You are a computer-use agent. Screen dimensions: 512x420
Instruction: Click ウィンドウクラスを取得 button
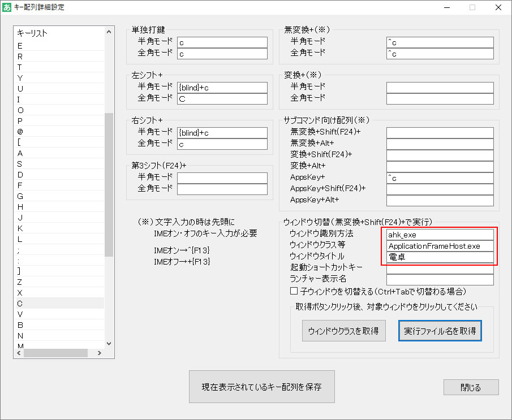pos(344,331)
